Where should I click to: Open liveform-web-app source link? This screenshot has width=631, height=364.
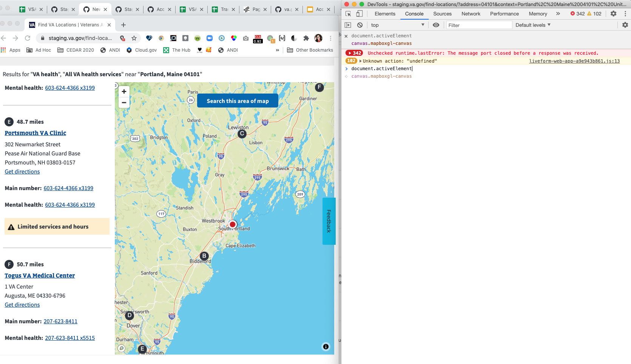click(574, 61)
